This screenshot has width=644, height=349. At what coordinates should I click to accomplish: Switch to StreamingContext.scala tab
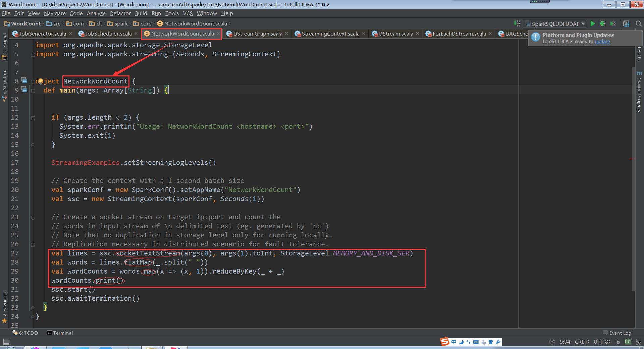click(330, 34)
